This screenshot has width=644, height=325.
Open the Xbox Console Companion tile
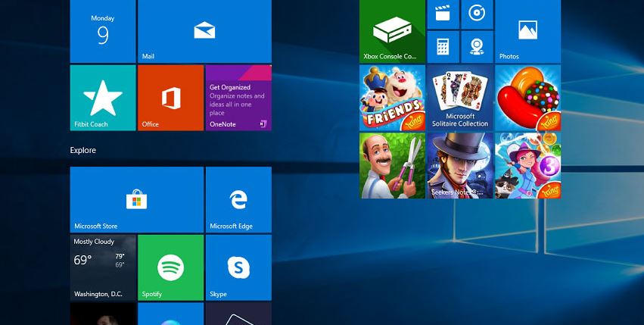(x=392, y=31)
